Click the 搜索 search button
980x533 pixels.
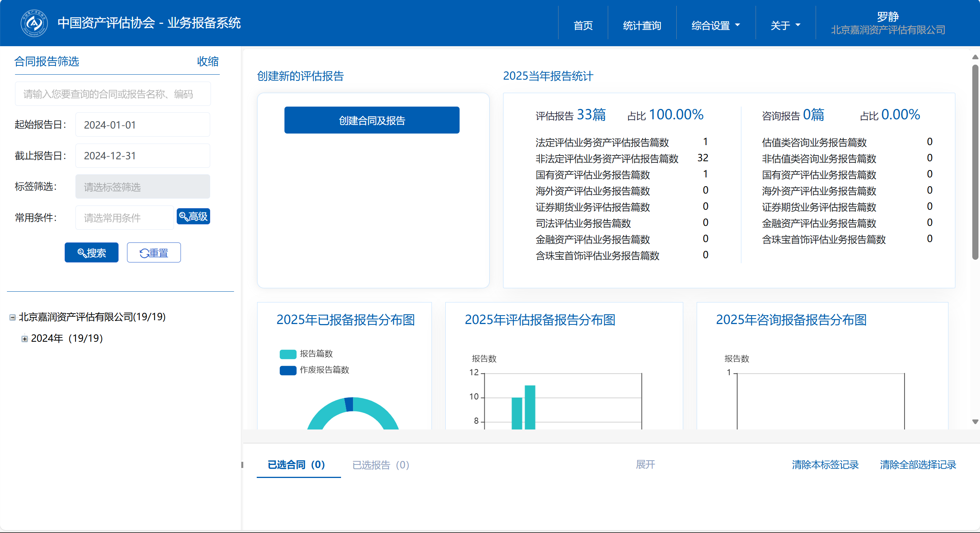coord(92,253)
